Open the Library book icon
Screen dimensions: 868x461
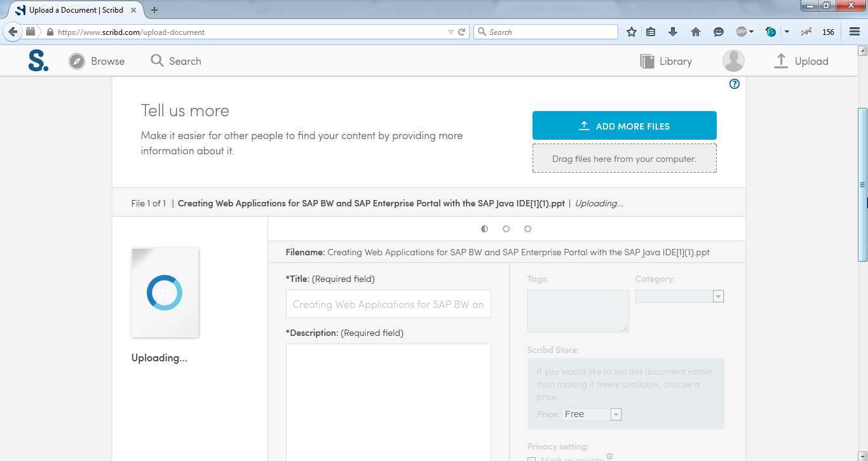pos(647,61)
